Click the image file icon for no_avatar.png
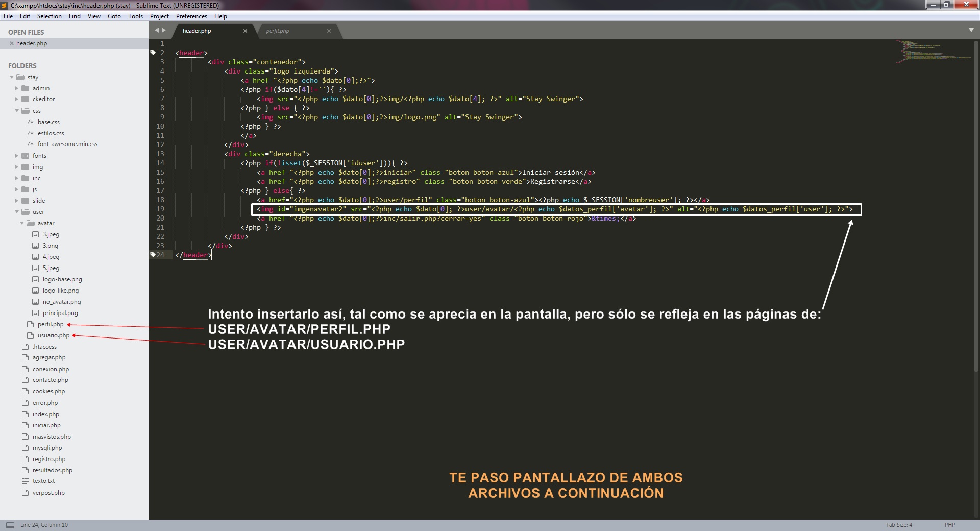 coord(35,302)
